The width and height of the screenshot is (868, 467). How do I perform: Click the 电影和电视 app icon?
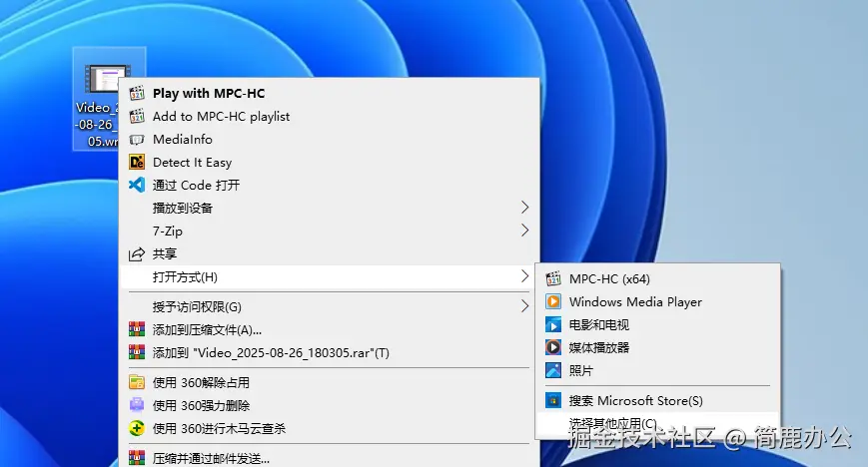pyautogui.click(x=553, y=324)
